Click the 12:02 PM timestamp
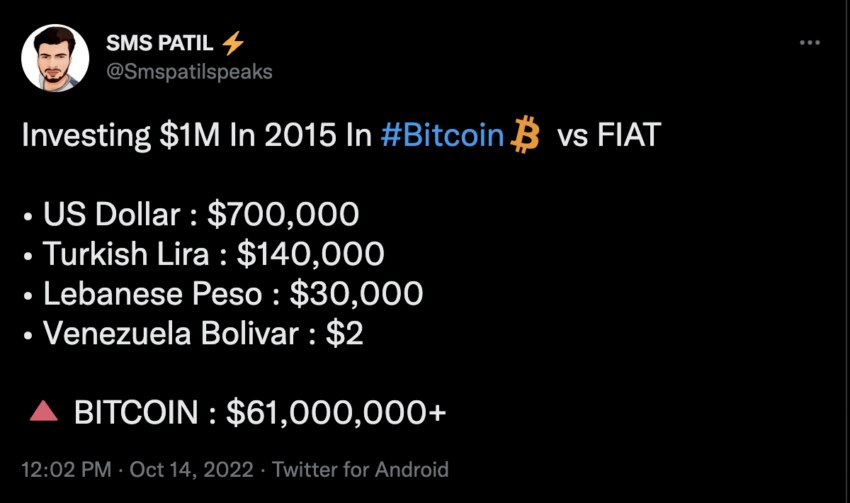 [59, 469]
